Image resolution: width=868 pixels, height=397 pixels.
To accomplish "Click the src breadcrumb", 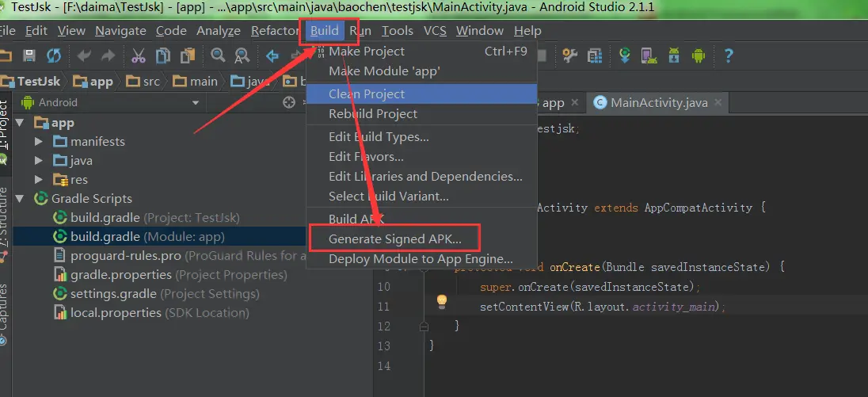I will 143,82.
